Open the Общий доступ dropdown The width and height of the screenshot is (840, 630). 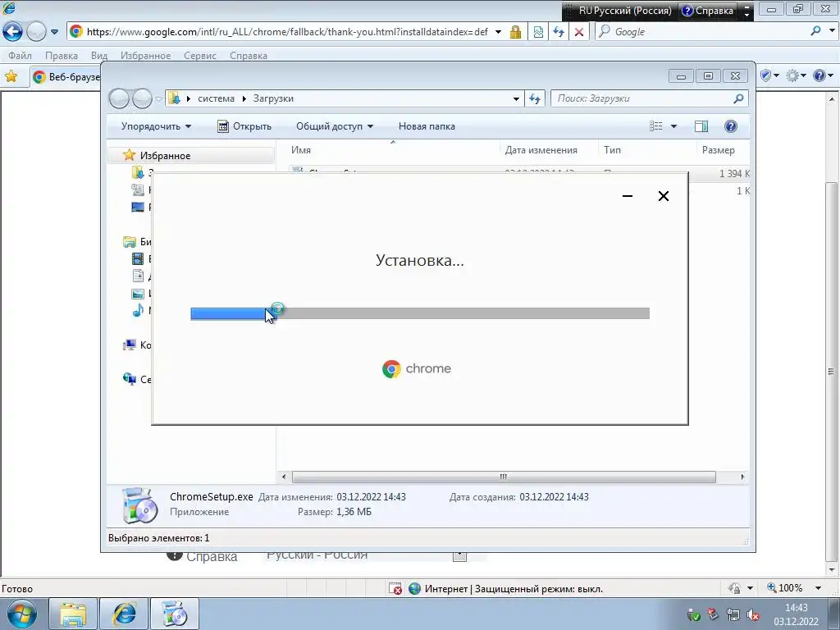[x=335, y=126]
